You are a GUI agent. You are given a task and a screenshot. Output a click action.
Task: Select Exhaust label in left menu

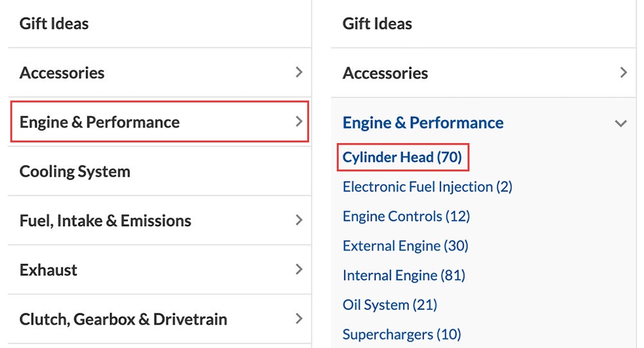pos(48,270)
